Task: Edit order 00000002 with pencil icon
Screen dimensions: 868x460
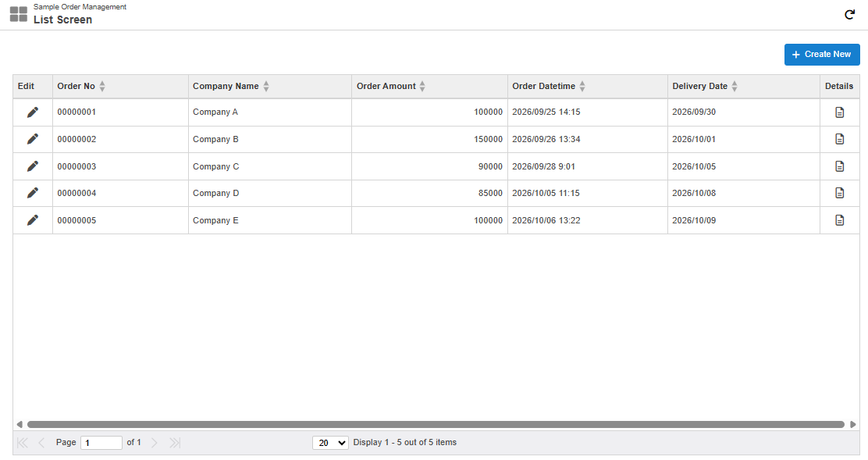Action: coord(33,139)
